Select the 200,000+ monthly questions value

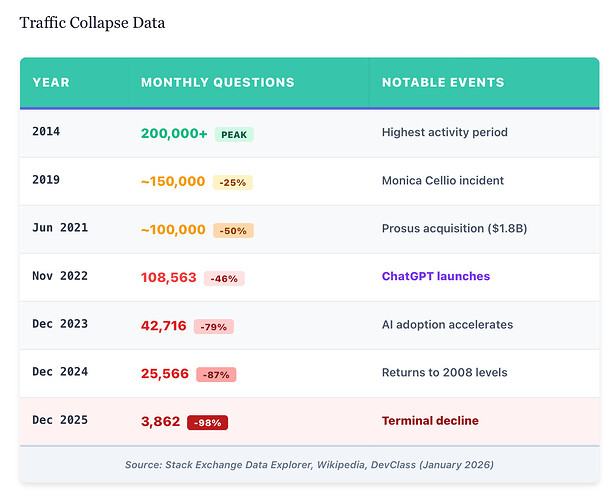(x=174, y=134)
